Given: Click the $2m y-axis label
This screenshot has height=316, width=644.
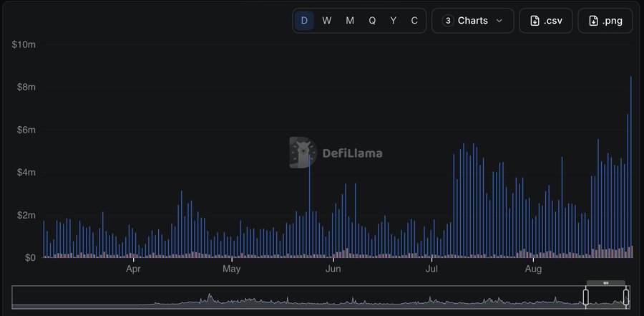Looking at the screenshot, I should [x=26, y=215].
